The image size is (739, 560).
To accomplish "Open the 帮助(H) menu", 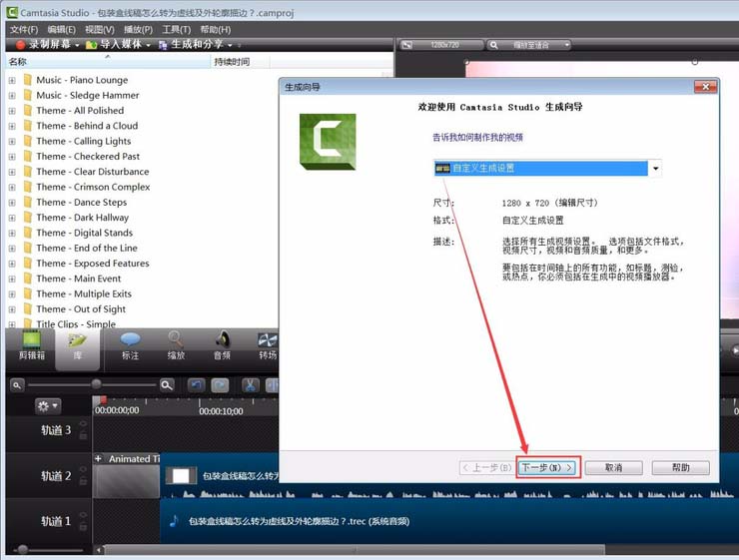I will pyautogui.click(x=216, y=30).
